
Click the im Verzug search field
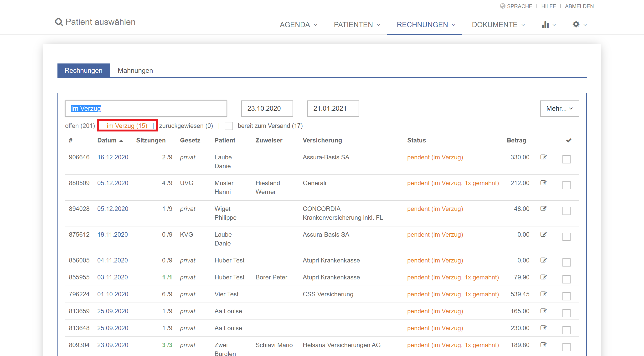[x=146, y=108]
